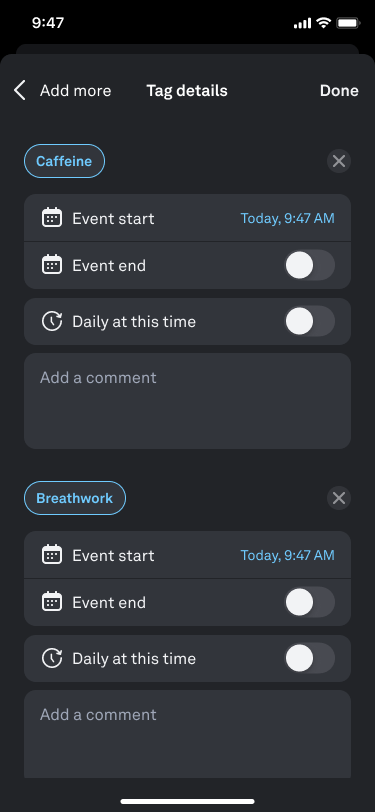The height and width of the screenshot is (812, 375).
Task: Toggle Daily at this time for Breathwork
Action: (x=309, y=658)
